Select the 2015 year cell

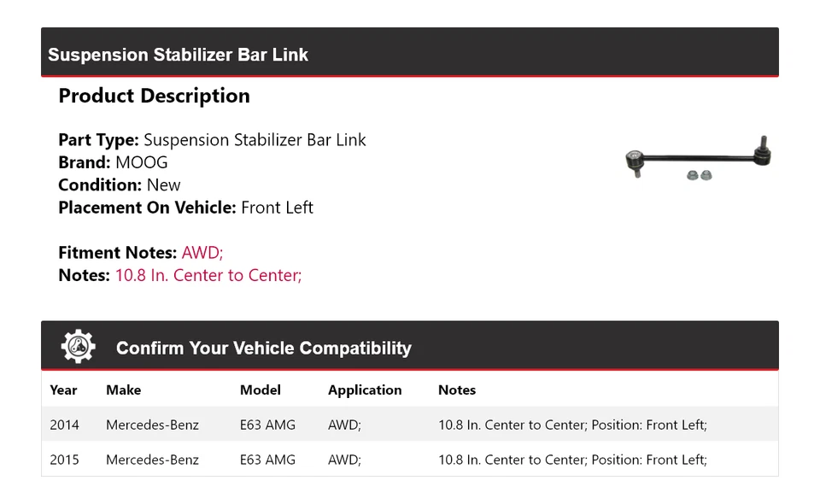[64, 460]
